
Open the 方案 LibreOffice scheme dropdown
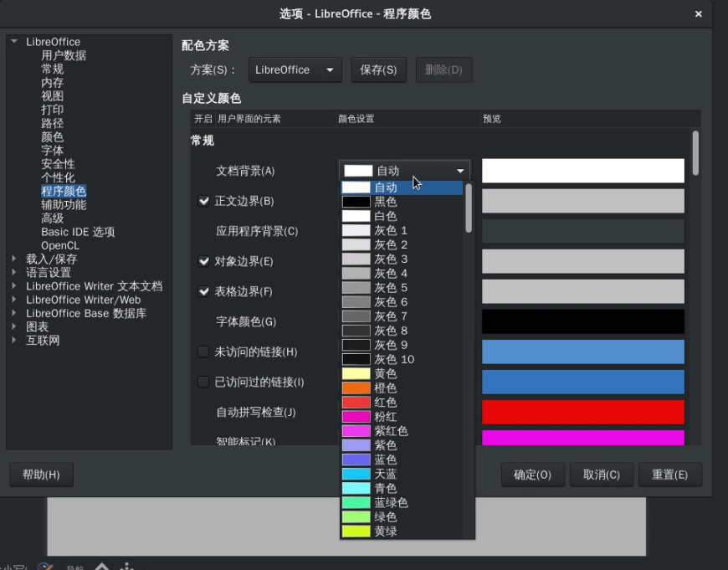point(295,70)
